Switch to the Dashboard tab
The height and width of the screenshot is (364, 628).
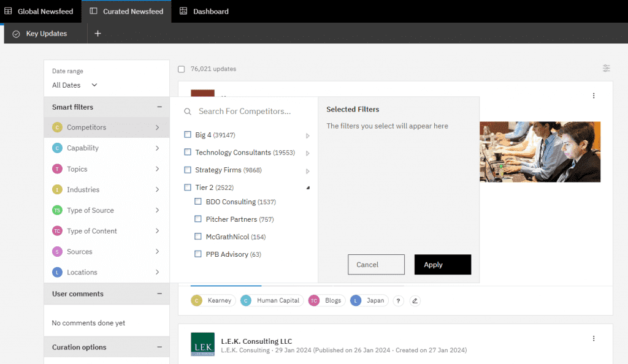pos(204,11)
